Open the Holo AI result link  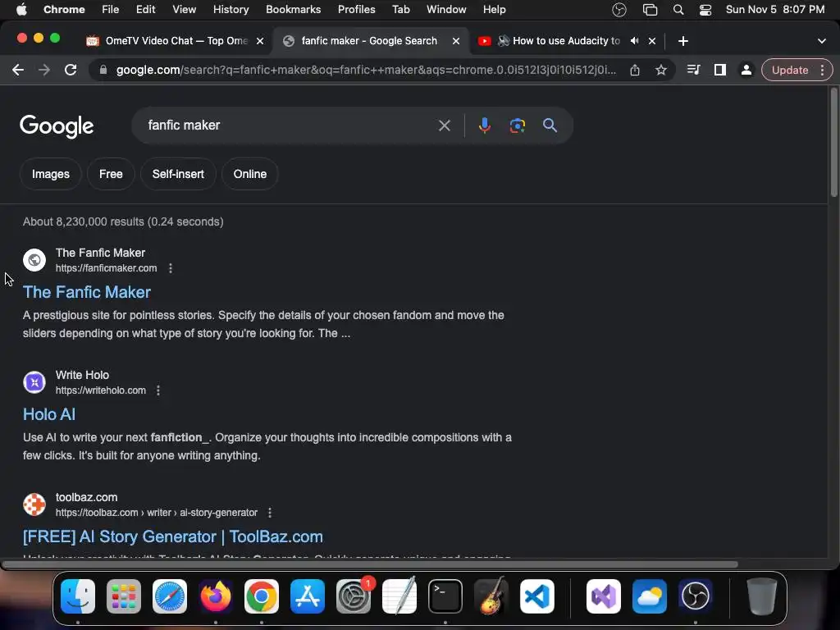coord(48,414)
